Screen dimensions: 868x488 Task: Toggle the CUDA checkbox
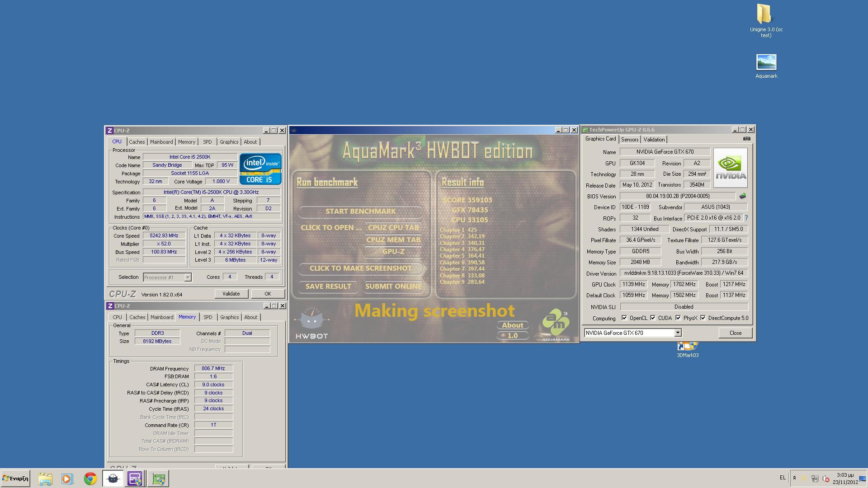tap(653, 318)
